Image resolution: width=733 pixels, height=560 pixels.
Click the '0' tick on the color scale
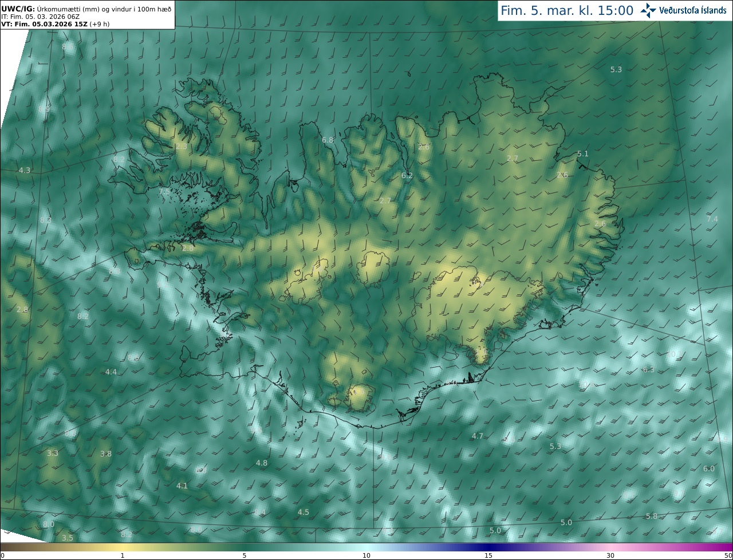point(2,555)
